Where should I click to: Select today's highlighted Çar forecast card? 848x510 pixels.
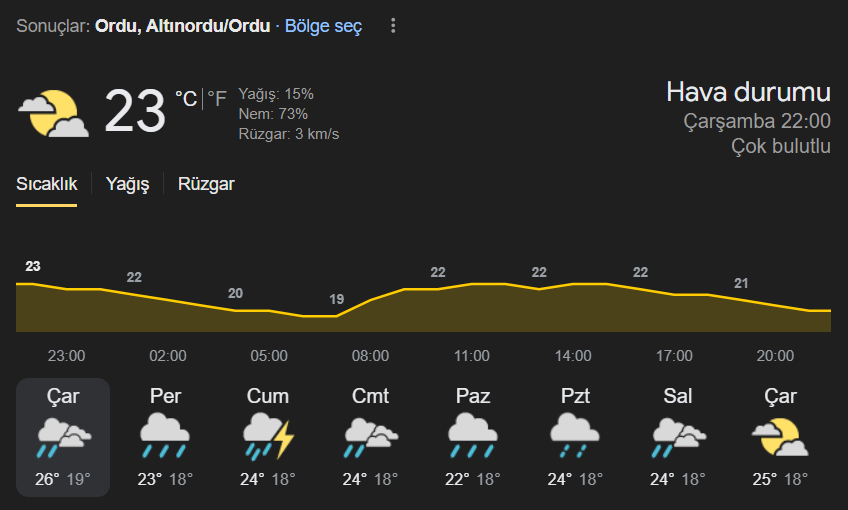pos(63,437)
